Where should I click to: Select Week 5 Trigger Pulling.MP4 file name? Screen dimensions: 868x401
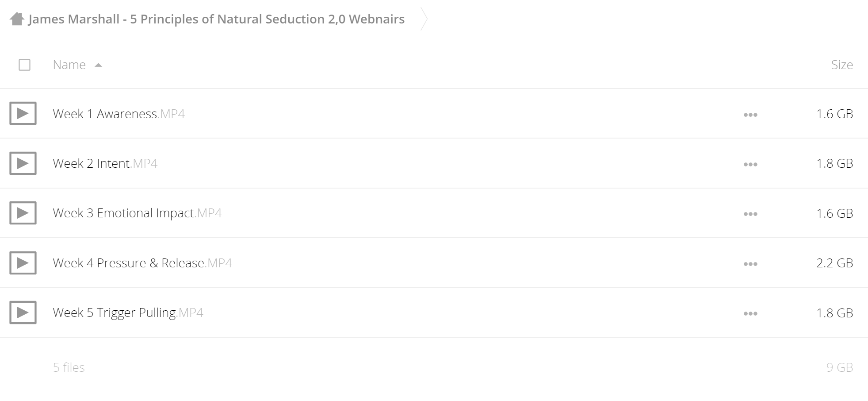click(x=128, y=312)
